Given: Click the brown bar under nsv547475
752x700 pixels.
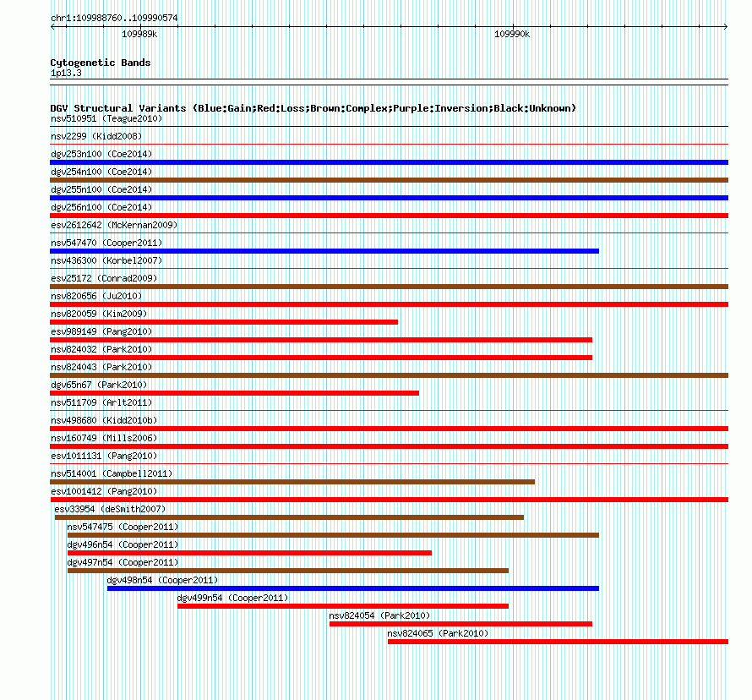Looking at the screenshot, I should [333, 535].
